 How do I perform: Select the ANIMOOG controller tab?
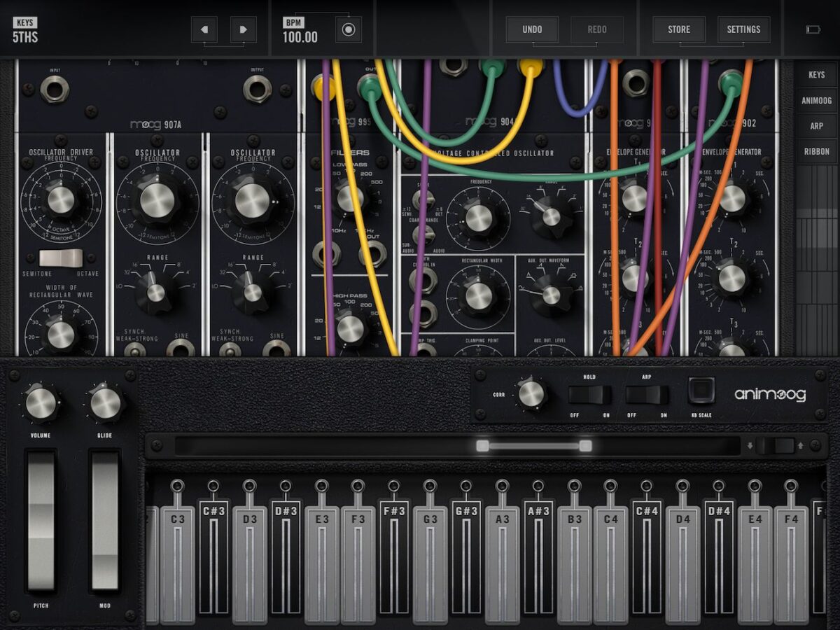point(816,100)
